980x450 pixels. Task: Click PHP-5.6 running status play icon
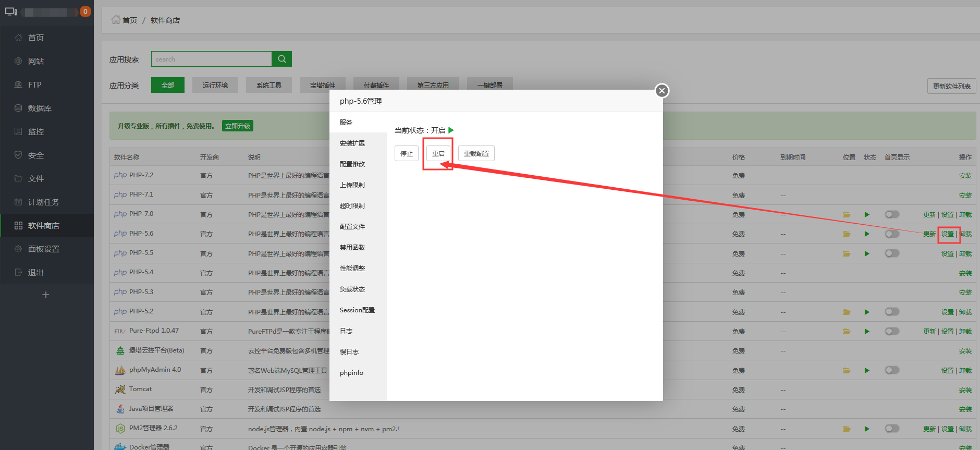click(867, 234)
